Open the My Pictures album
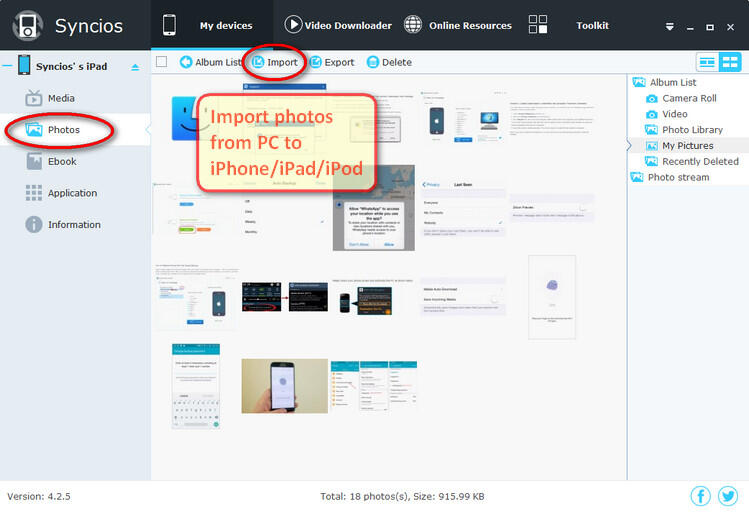 (687, 146)
